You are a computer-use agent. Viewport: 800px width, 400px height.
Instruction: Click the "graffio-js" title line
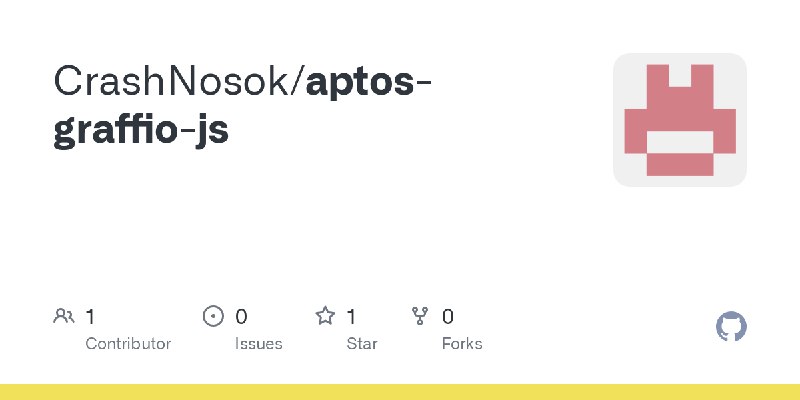(141, 130)
